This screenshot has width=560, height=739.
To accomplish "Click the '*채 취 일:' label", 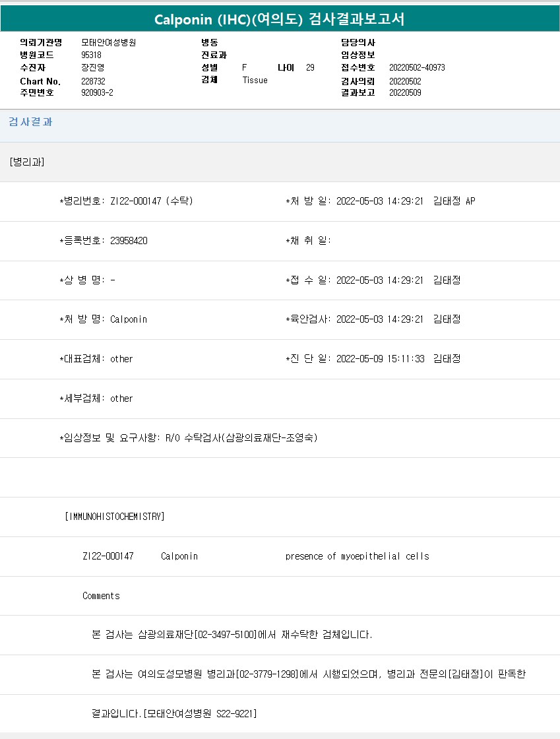I will 308,241.
